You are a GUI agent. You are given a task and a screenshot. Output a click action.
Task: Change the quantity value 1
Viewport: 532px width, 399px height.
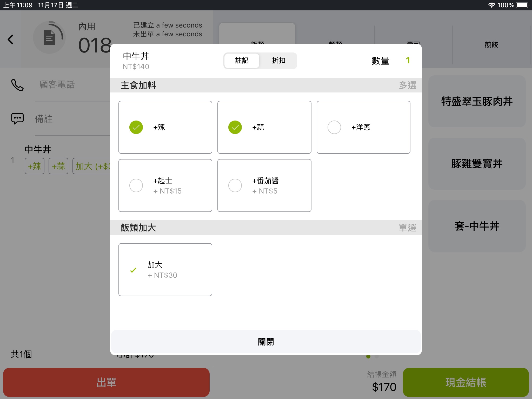coord(408,61)
